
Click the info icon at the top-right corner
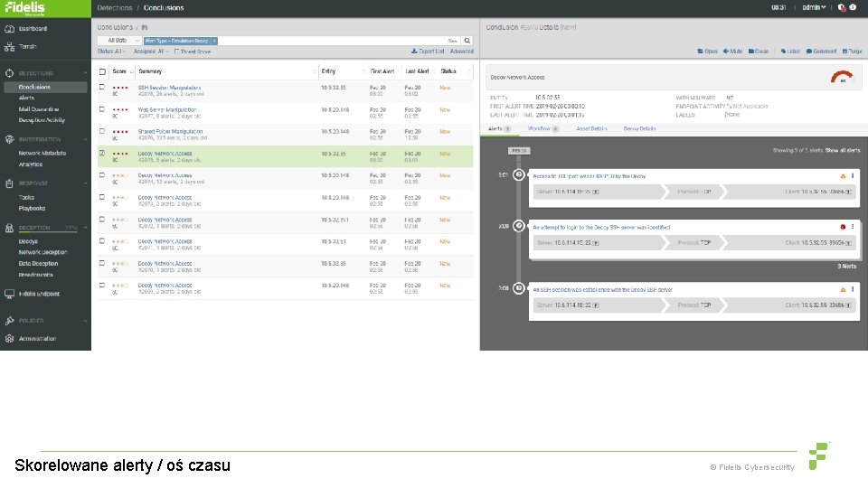pos(853,8)
